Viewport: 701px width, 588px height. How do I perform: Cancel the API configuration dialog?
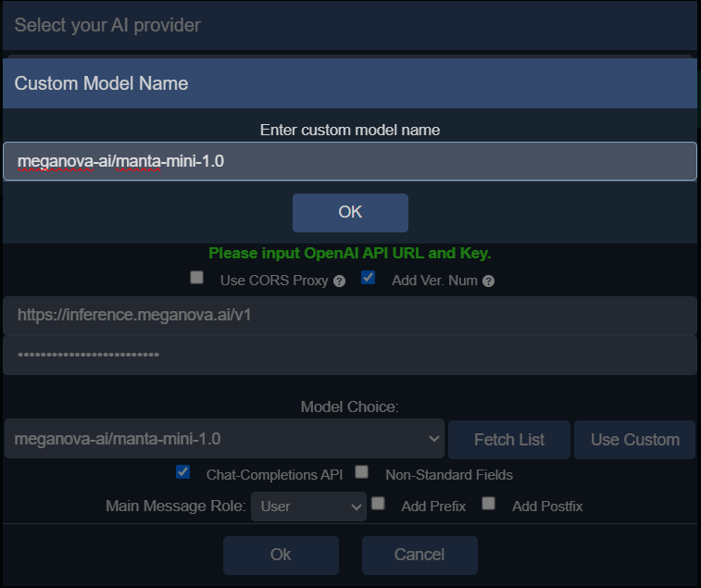(x=419, y=555)
